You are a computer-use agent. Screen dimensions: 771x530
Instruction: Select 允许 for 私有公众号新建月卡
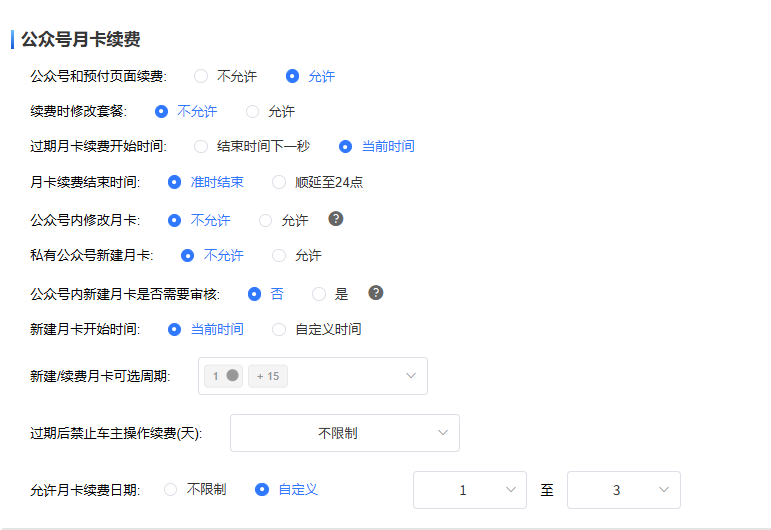[279, 256]
